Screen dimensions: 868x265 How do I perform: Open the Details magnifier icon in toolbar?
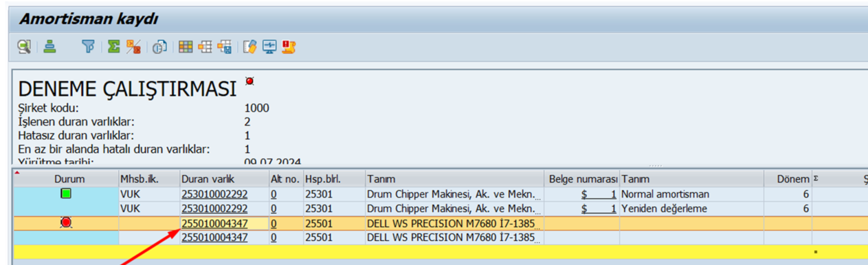[24, 47]
